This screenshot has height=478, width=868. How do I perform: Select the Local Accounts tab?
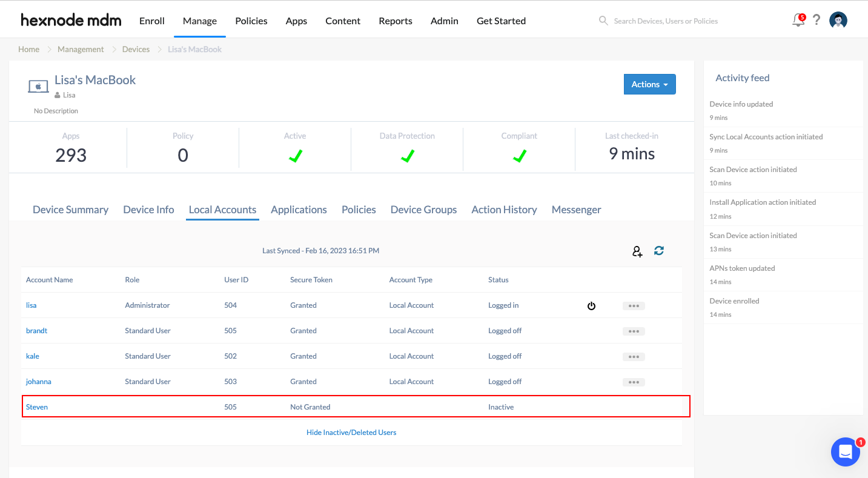(222, 210)
